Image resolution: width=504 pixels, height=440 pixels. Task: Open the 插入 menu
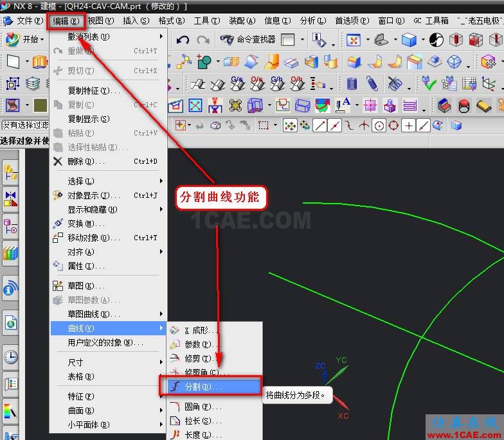(136, 21)
